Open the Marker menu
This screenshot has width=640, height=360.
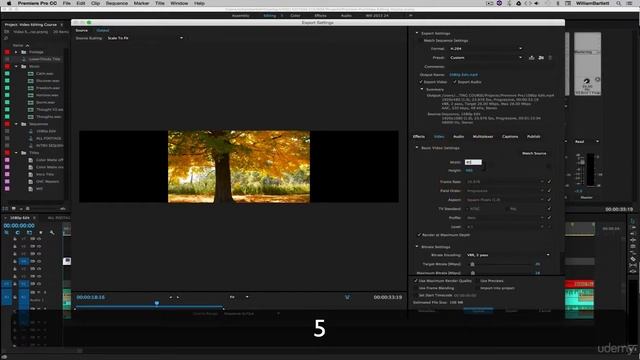click(141, 3)
